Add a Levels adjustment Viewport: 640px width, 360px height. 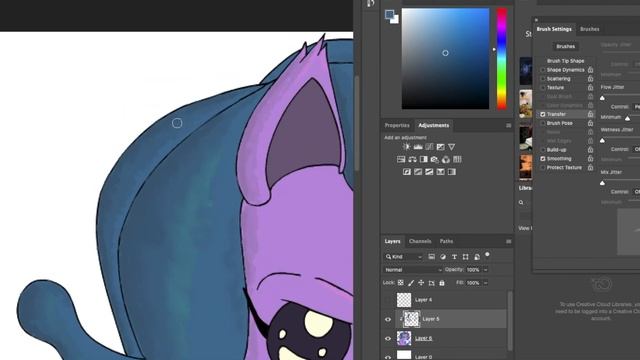click(x=418, y=147)
